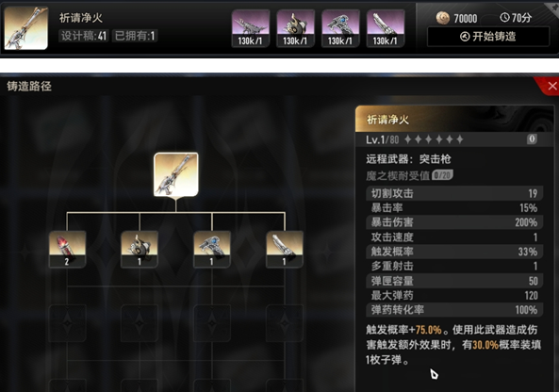
Task: Select the round mechanism material node
Action: click(140, 249)
